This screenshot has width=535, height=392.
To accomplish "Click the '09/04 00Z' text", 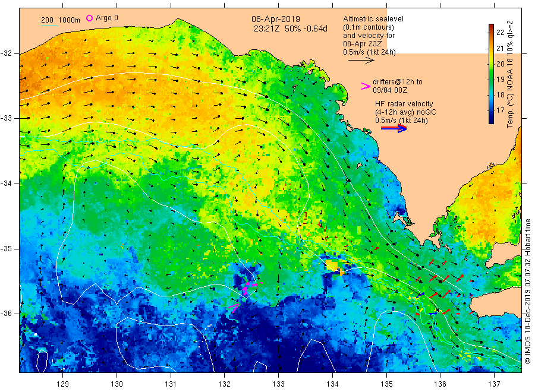I will (390, 90).
